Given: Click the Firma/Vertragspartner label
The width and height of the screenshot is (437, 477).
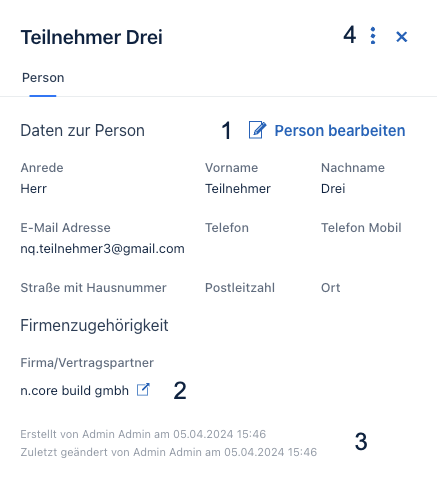Looking at the screenshot, I should click(87, 363).
